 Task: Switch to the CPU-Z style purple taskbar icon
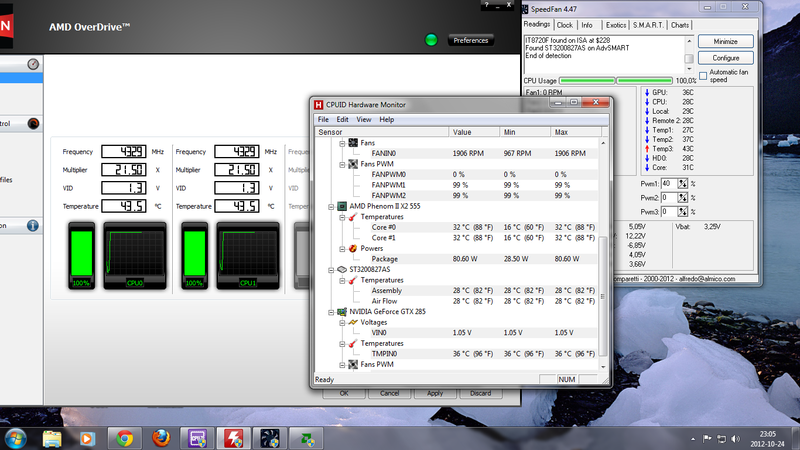click(197, 438)
